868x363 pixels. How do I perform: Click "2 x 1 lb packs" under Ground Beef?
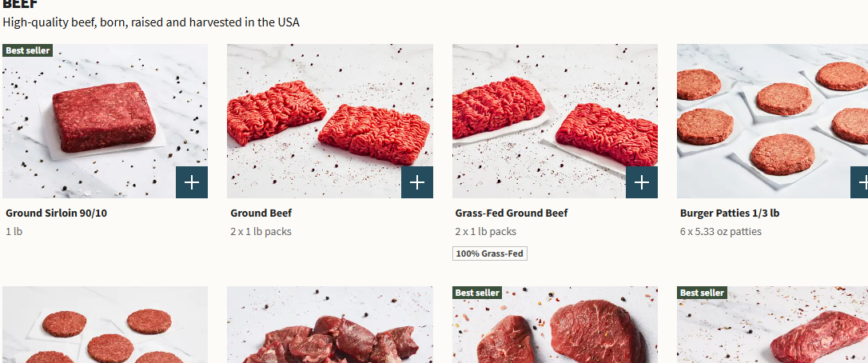click(261, 231)
